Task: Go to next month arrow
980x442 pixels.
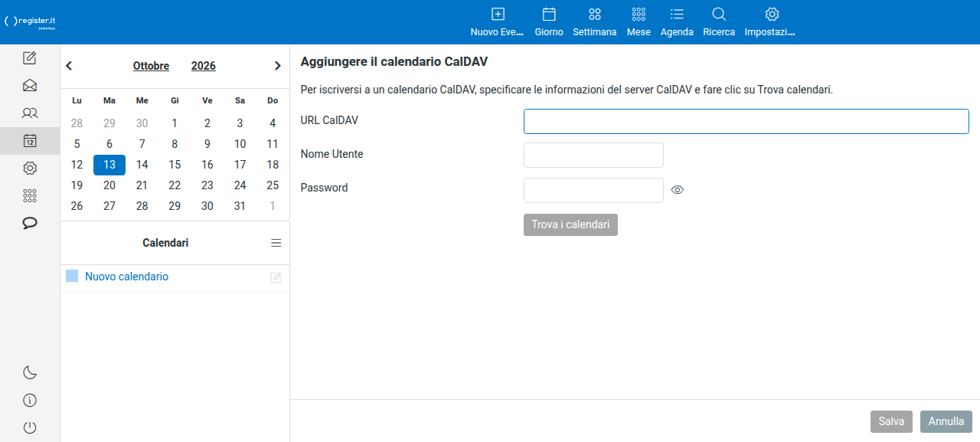Action: [x=278, y=66]
